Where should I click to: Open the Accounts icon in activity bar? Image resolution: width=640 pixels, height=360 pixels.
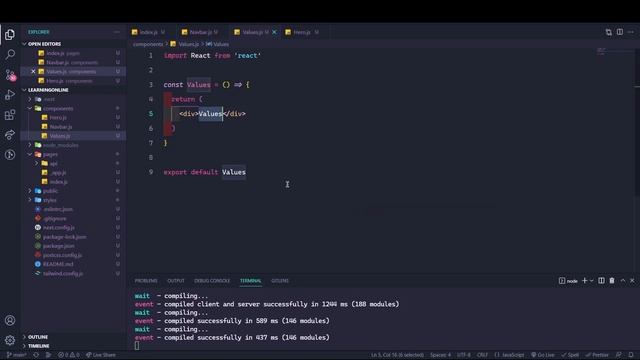[10, 320]
